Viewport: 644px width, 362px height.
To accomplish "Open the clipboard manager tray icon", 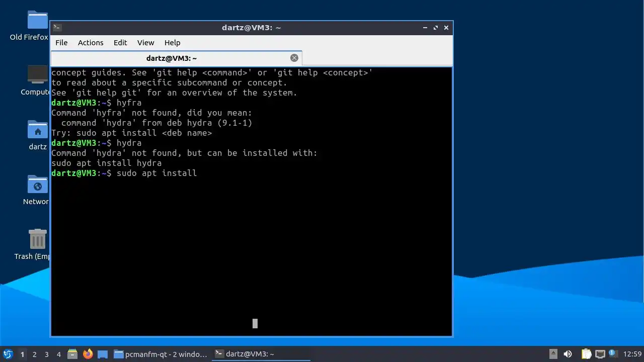I will click(x=586, y=354).
